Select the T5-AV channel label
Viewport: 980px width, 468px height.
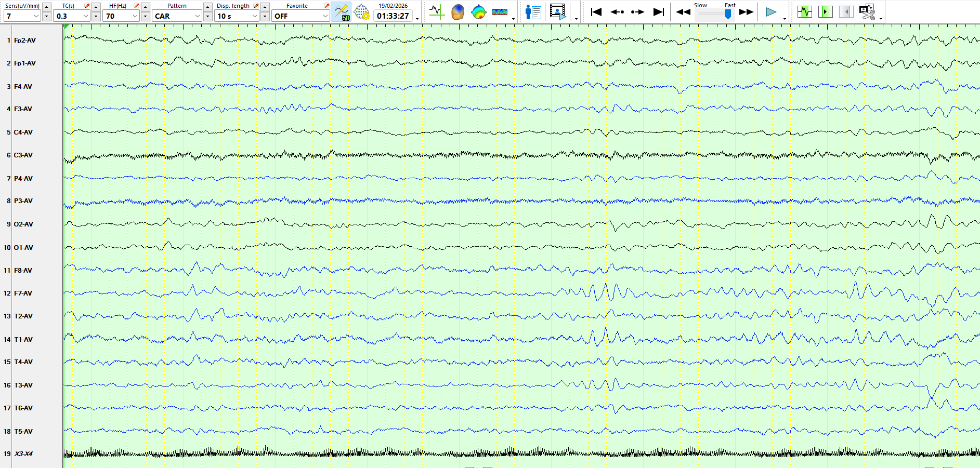[x=23, y=431]
